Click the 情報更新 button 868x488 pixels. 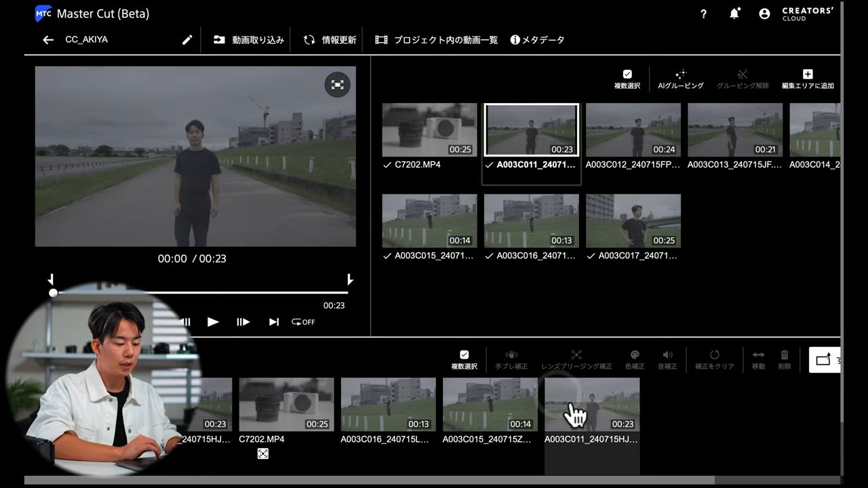(x=329, y=40)
